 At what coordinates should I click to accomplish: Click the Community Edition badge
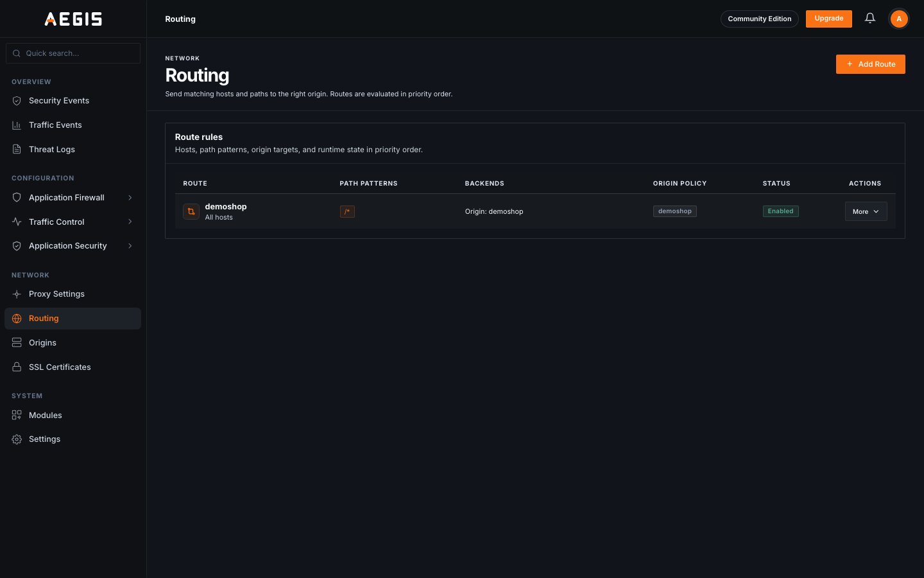coord(760,19)
